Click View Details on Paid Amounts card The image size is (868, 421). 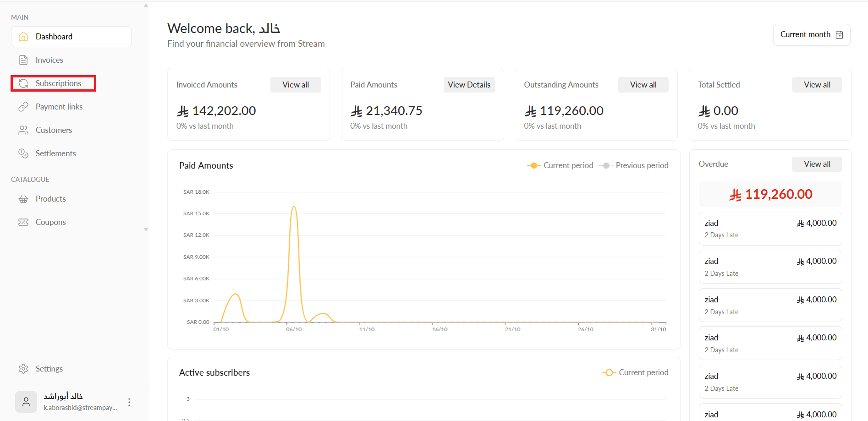click(x=469, y=85)
